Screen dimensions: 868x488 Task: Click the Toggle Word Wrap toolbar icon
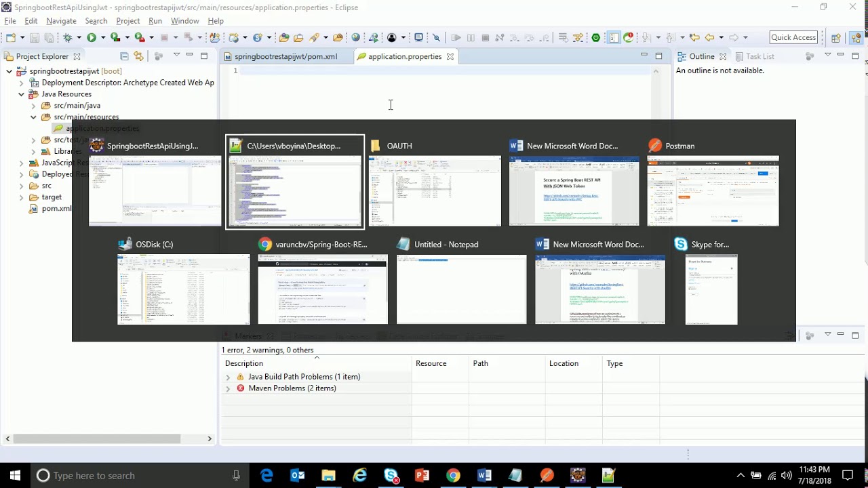pos(563,37)
